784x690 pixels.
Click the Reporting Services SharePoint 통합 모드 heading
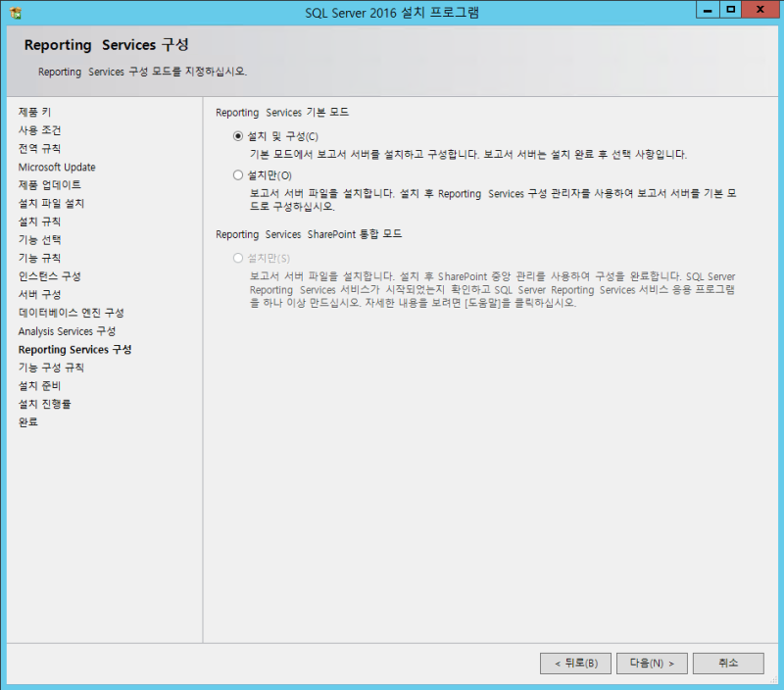tap(309, 234)
